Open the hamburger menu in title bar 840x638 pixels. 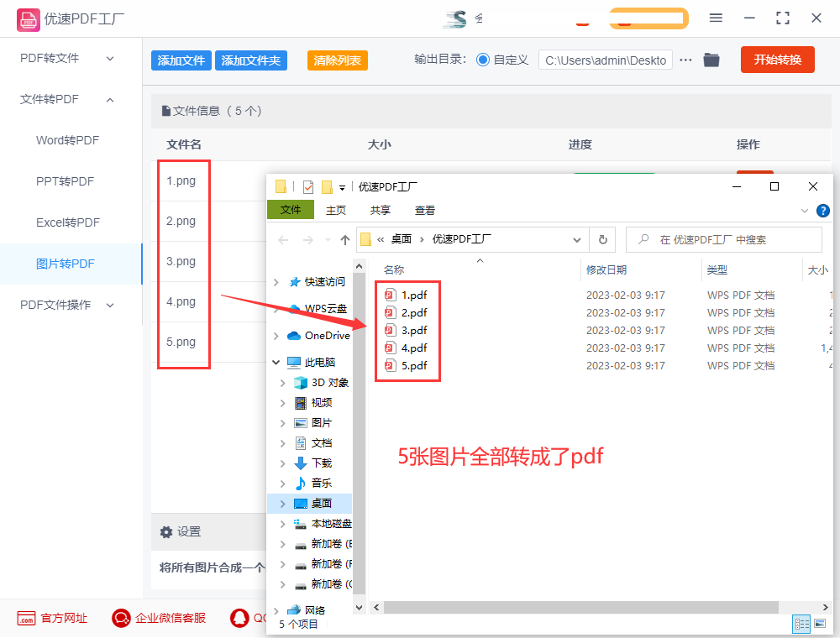(716, 18)
